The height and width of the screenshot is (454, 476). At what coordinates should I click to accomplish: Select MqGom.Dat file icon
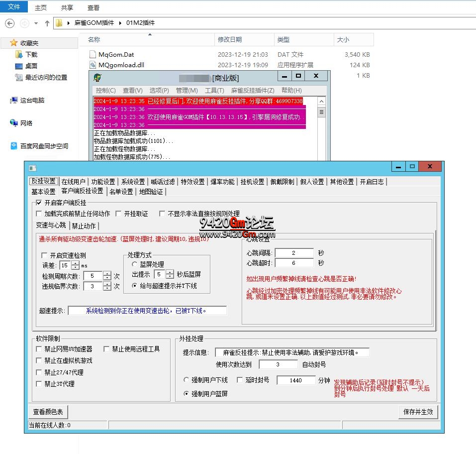(x=93, y=54)
